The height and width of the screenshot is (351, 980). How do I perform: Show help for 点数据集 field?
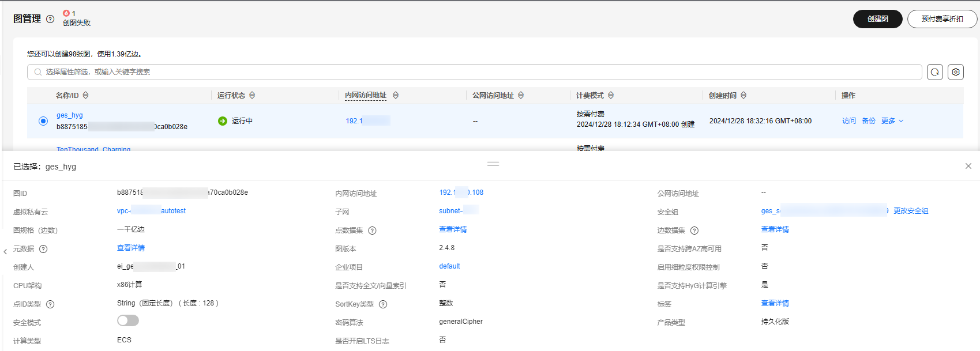coord(372,231)
